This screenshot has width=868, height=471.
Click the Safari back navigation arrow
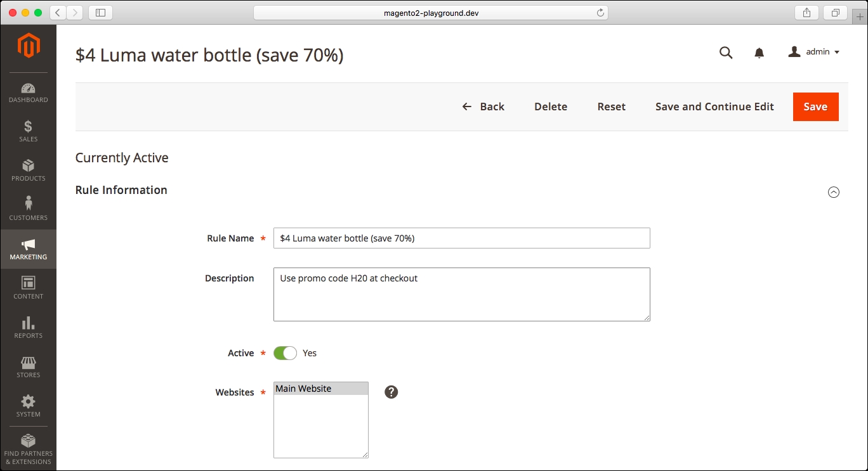point(58,12)
